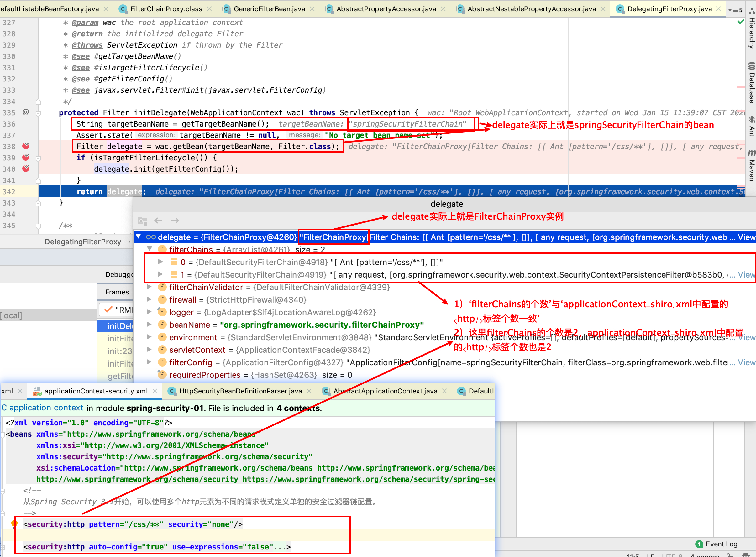Switch to HttpSecurityBeanDefinitionParser.java tab
The height and width of the screenshot is (557, 756).
tap(240, 391)
